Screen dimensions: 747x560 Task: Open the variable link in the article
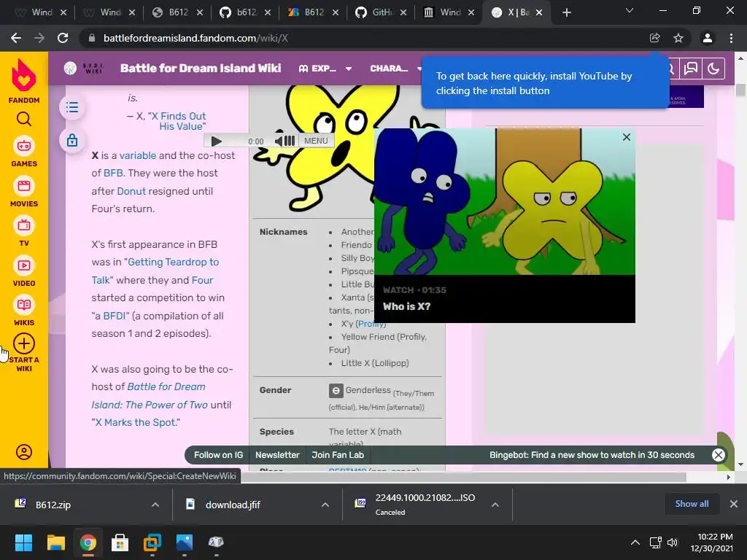138,155
